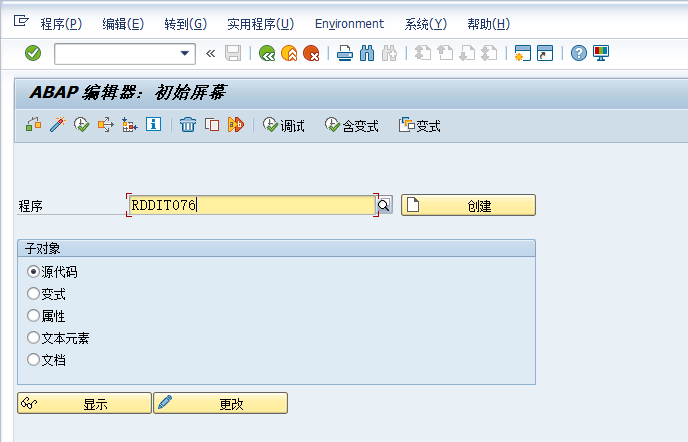Click the Next Page icon

point(467,54)
